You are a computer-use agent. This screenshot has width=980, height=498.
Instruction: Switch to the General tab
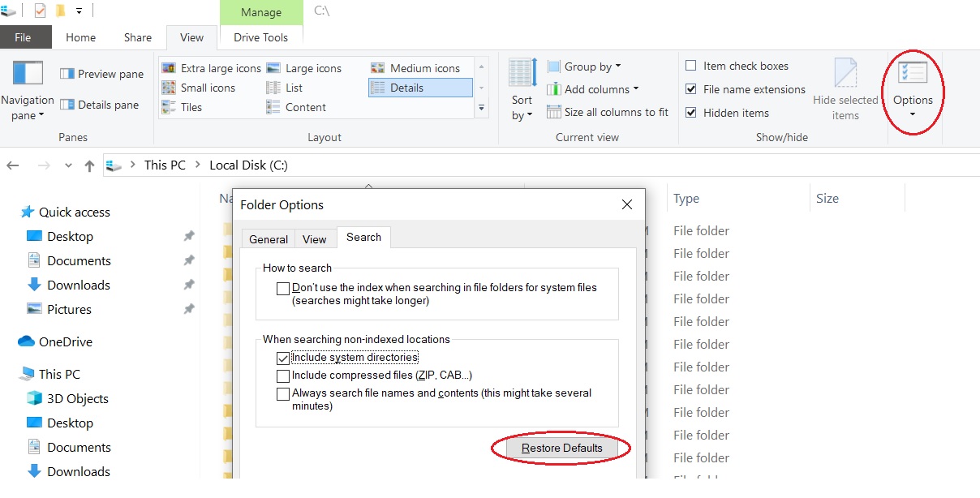[269, 238]
